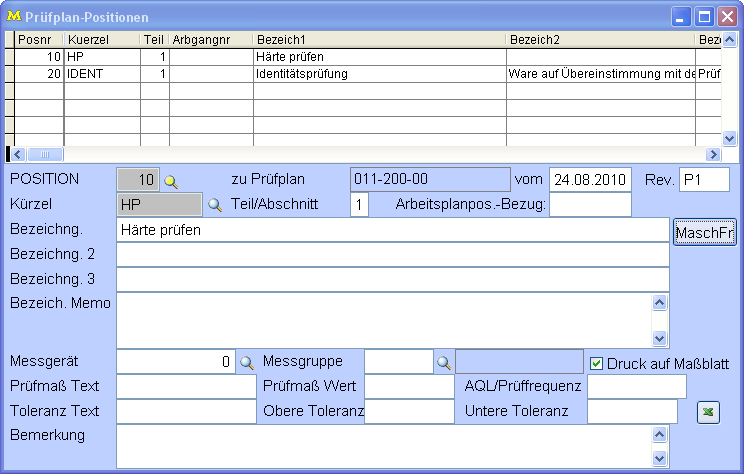Click the Bezeich2 column header

pos(601,39)
